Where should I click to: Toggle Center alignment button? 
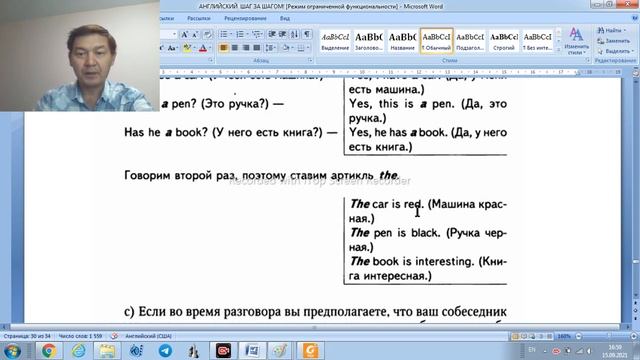235,48
